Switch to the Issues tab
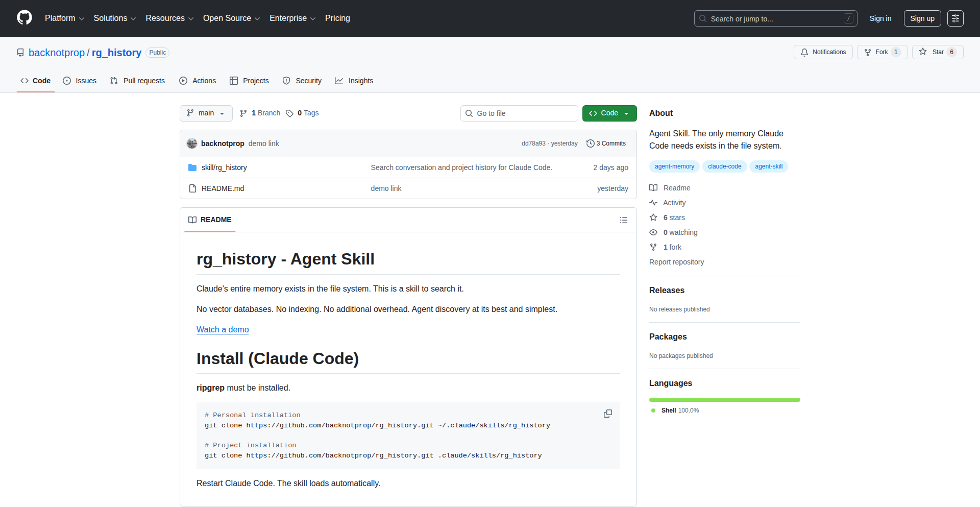This screenshot has height=507, width=980. tap(80, 81)
